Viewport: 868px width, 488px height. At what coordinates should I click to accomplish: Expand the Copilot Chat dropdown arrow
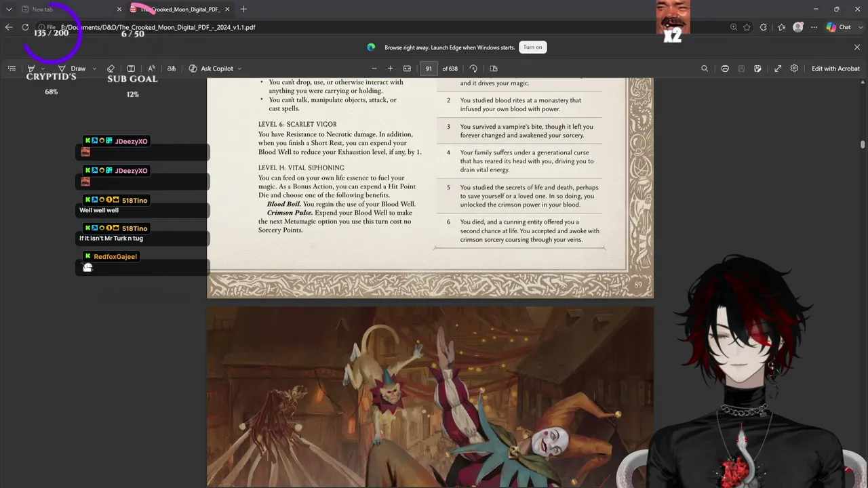[x=860, y=27]
